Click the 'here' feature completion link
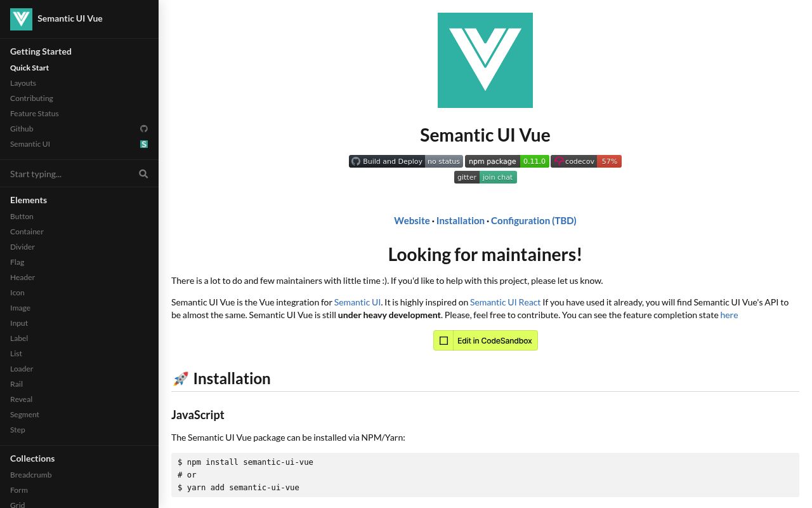Viewport: 812px width, 508px height. (729, 315)
